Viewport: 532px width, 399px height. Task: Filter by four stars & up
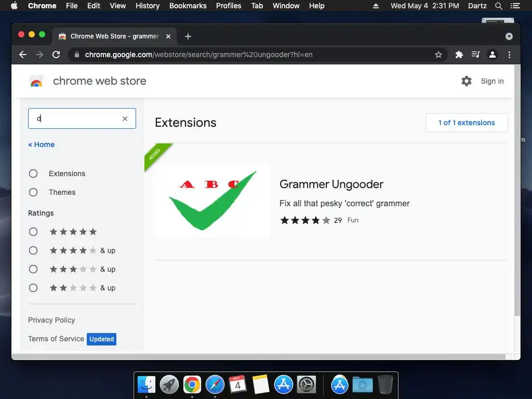(33, 250)
